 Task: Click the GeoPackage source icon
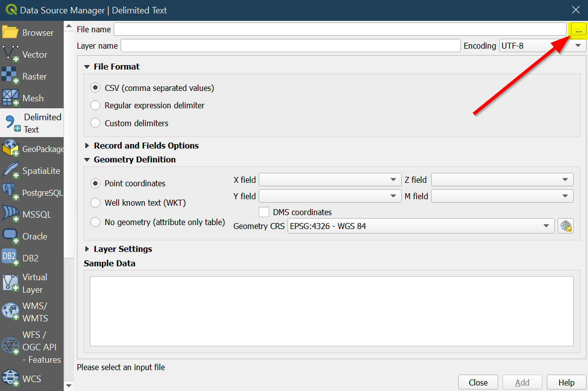(10, 149)
